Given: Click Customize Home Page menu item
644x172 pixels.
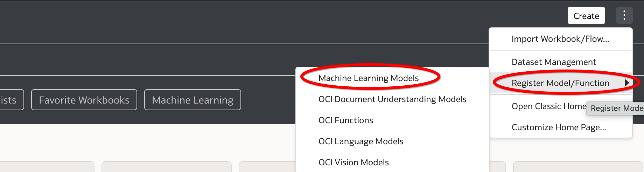Looking at the screenshot, I should click(559, 127).
